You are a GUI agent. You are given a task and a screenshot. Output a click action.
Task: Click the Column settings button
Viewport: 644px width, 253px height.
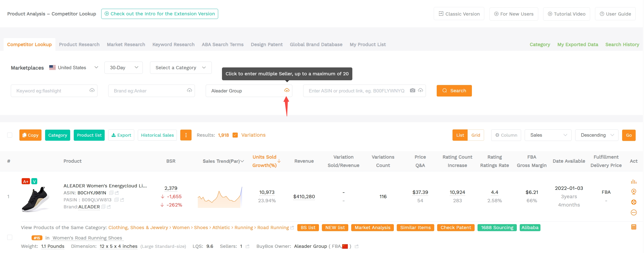pyautogui.click(x=506, y=135)
